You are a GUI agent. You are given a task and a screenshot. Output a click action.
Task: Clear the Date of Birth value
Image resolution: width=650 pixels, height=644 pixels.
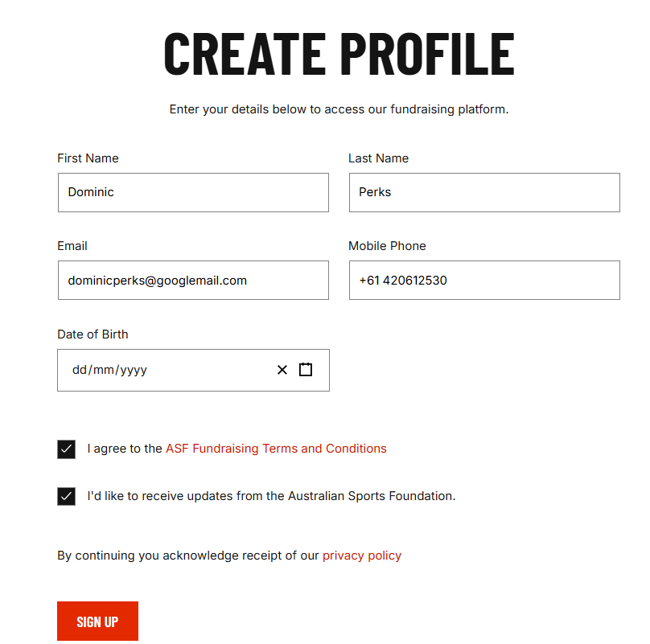[282, 370]
